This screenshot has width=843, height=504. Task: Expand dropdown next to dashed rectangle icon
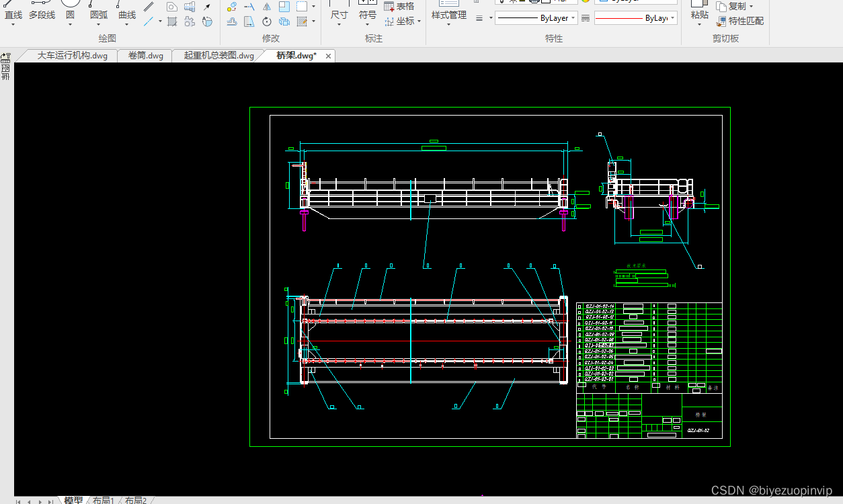(x=313, y=7)
